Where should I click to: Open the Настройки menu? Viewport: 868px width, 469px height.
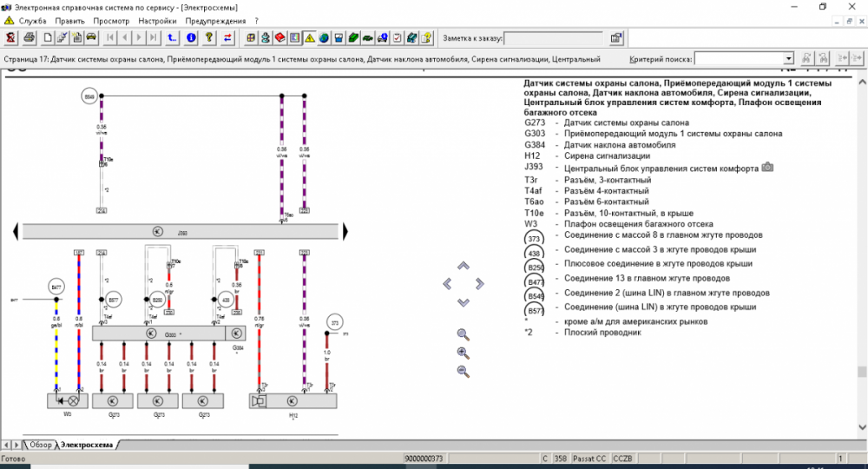pyautogui.click(x=157, y=20)
